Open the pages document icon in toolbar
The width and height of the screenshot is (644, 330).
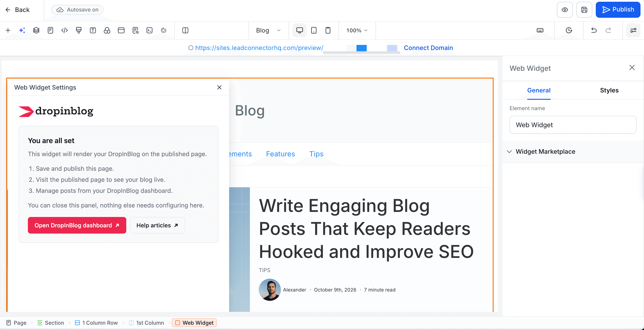50,30
